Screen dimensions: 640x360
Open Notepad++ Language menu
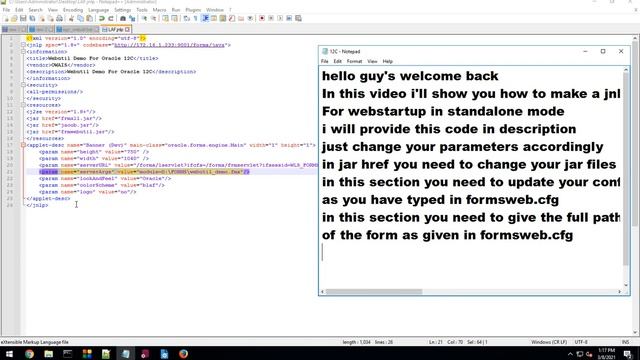pos(98,10)
